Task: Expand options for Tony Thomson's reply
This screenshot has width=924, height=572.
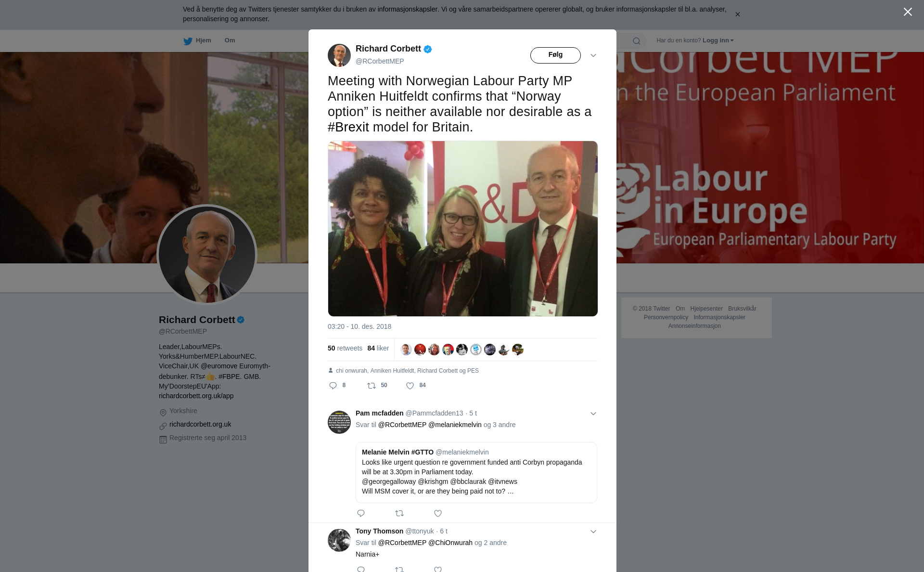Action: 593,532
